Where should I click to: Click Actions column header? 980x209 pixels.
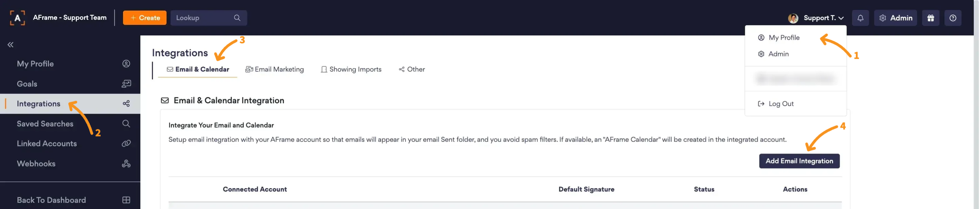click(x=795, y=190)
